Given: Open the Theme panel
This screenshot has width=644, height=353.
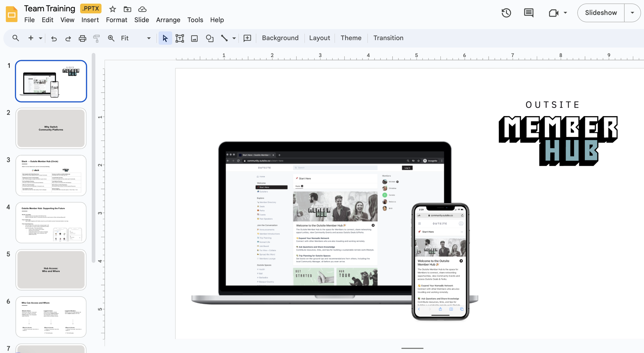Looking at the screenshot, I should [351, 38].
